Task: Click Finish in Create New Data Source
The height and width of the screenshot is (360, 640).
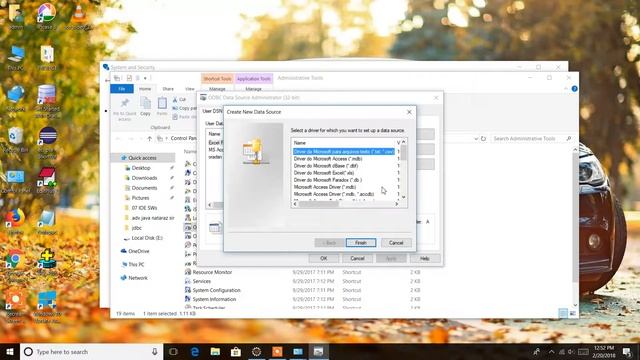Action: (361, 243)
